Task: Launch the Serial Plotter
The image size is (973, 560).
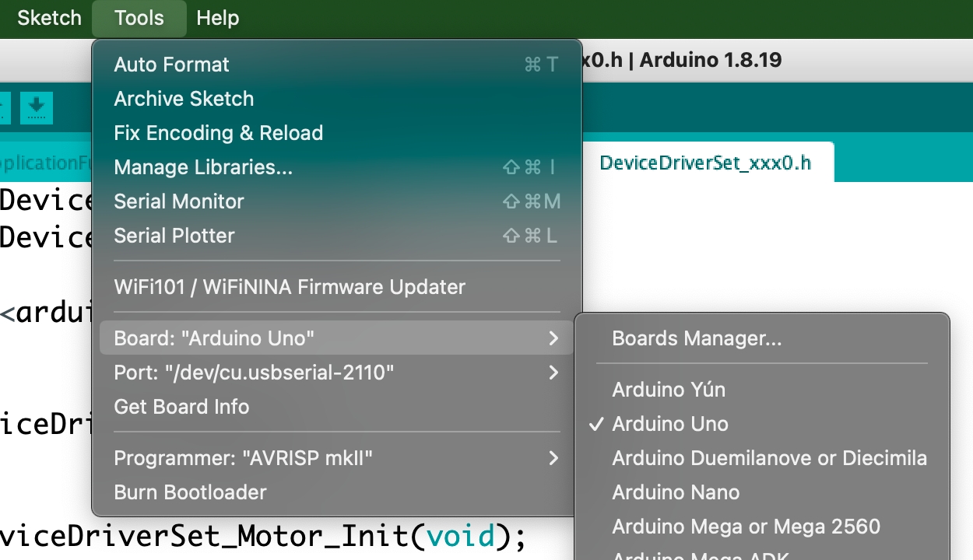Action: (174, 236)
